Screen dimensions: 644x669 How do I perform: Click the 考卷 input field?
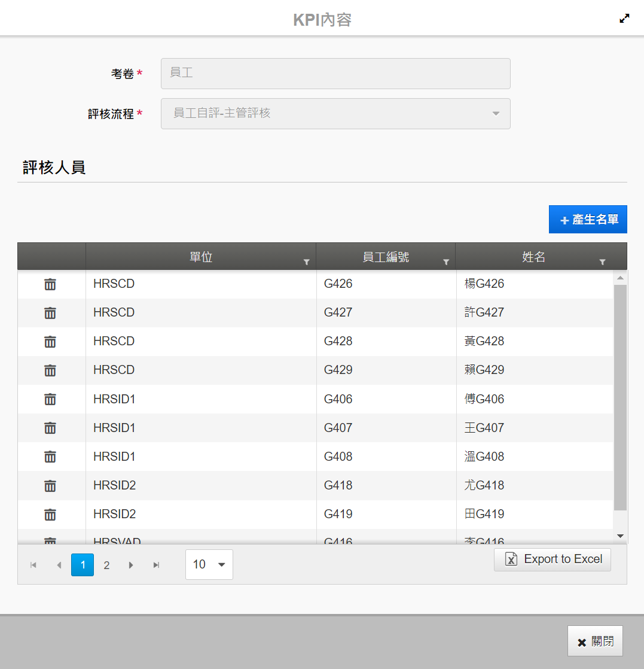pos(335,74)
